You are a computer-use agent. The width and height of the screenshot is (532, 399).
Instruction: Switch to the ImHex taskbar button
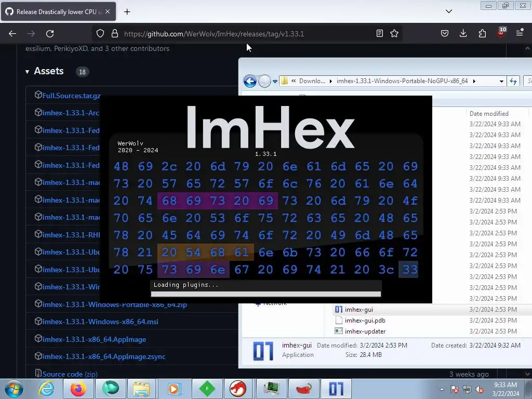336,389
